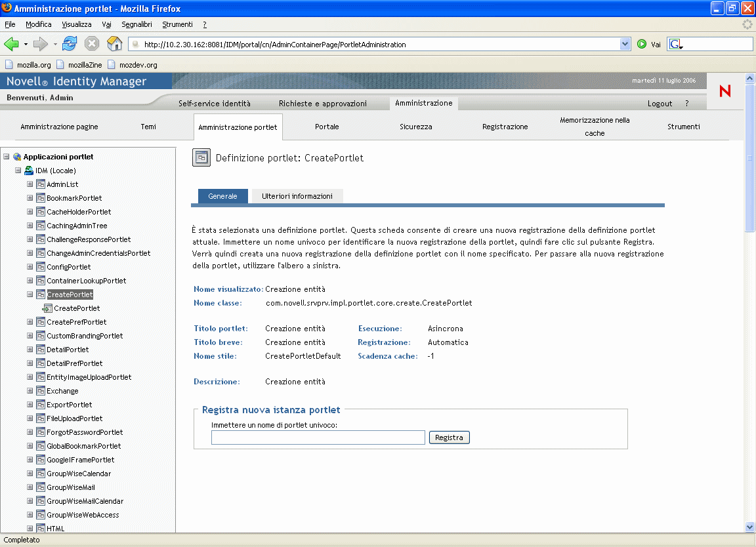
Task: Expand the ChallengeResponsePortlet node
Action: [x=30, y=239]
